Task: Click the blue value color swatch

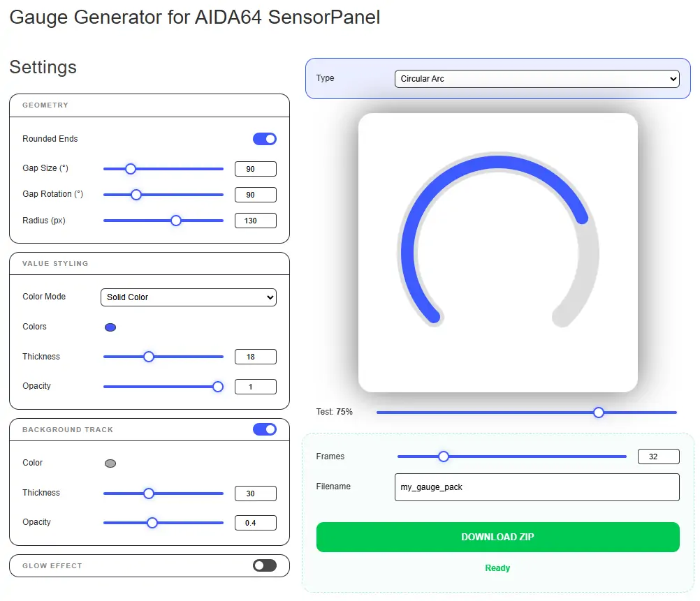Action: click(x=110, y=327)
